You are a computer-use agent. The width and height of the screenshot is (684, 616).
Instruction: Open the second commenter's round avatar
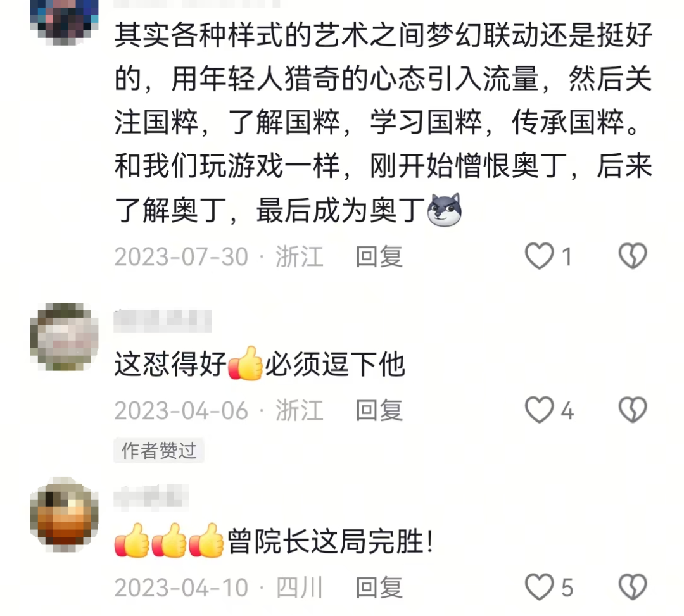click(x=64, y=337)
